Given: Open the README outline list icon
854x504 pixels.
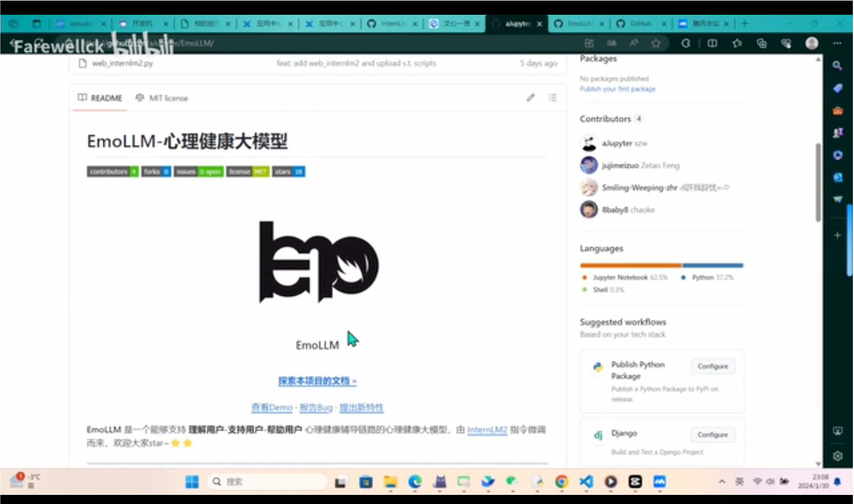Looking at the screenshot, I should click(552, 98).
